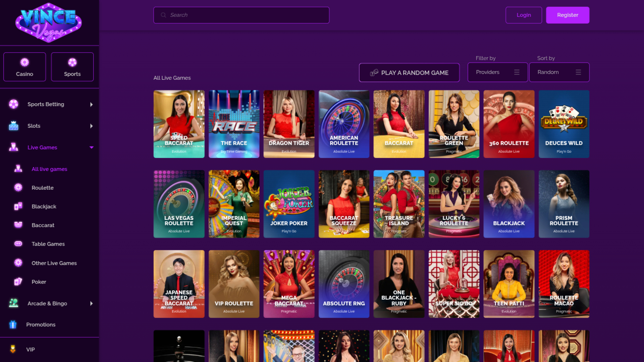This screenshot has height=362, width=644.
Task: Select All live games menu item
Action: 49,169
